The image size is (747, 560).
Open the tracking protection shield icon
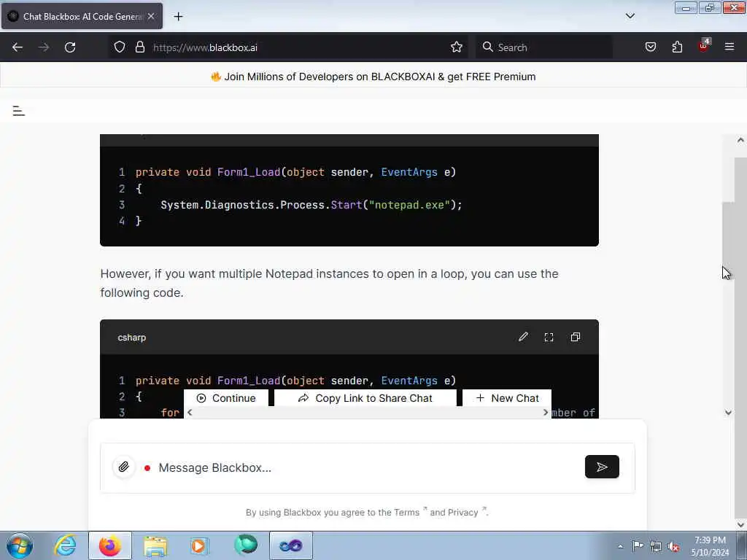click(x=120, y=47)
